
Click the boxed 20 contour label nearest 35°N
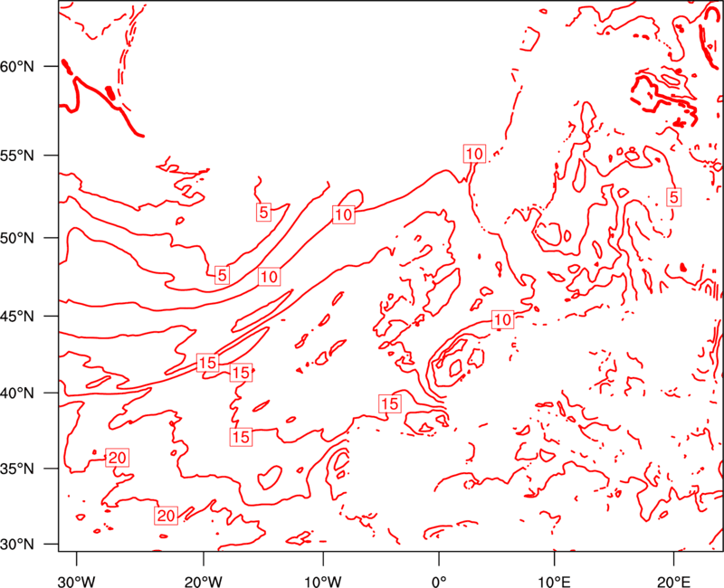tap(117, 458)
